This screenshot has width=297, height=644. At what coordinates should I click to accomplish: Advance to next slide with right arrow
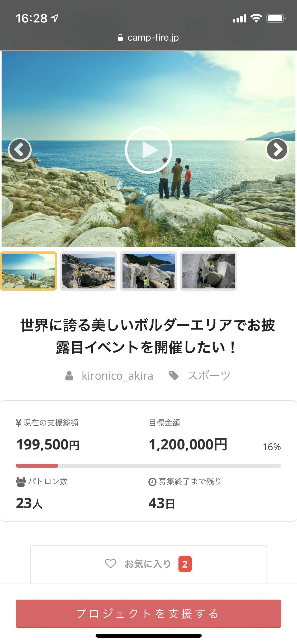(277, 150)
